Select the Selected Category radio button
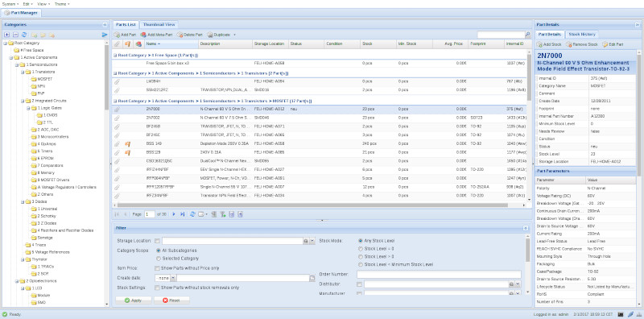This screenshot has width=644, height=319. 159,259
